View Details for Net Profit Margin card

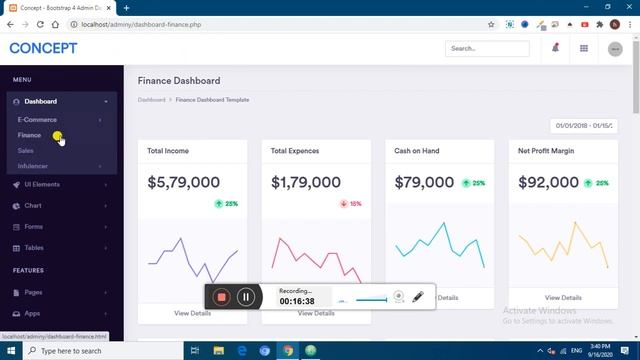click(563, 298)
